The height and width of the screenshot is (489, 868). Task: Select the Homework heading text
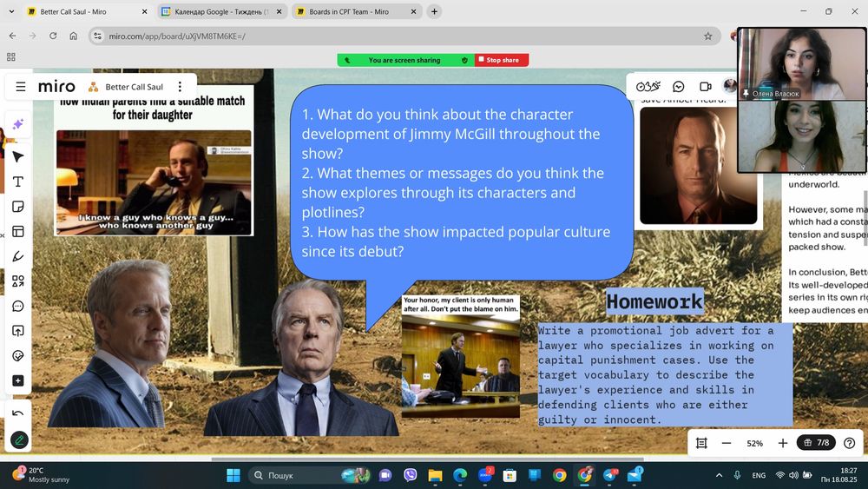pyautogui.click(x=654, y=301)
